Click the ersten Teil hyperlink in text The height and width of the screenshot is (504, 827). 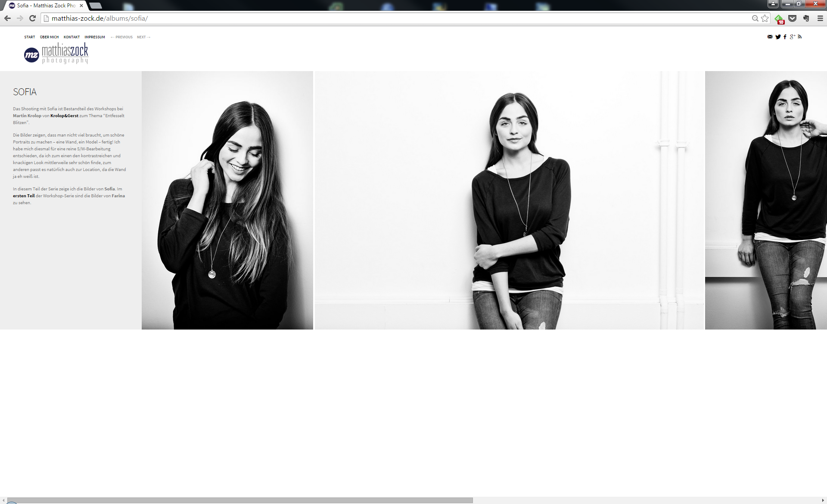[x=23, y=196]
